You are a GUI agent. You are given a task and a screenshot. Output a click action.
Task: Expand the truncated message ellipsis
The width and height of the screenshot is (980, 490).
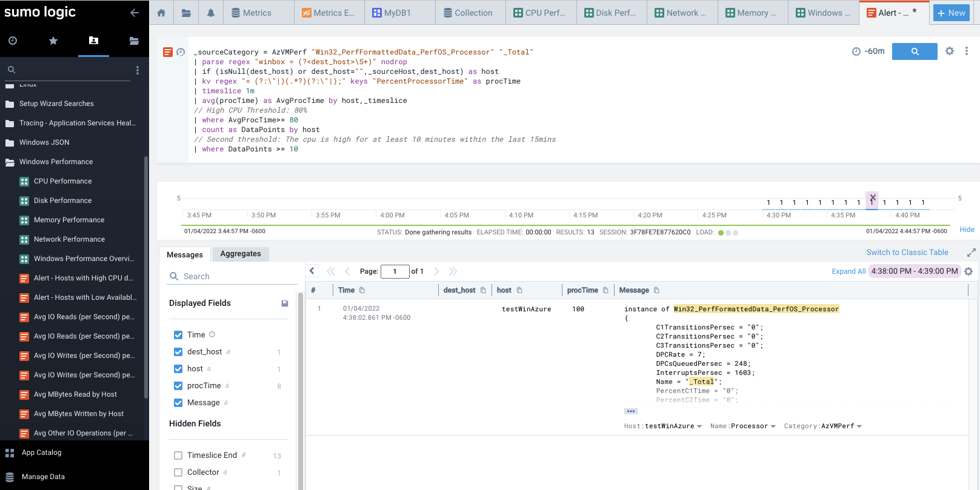pos(631,411)
